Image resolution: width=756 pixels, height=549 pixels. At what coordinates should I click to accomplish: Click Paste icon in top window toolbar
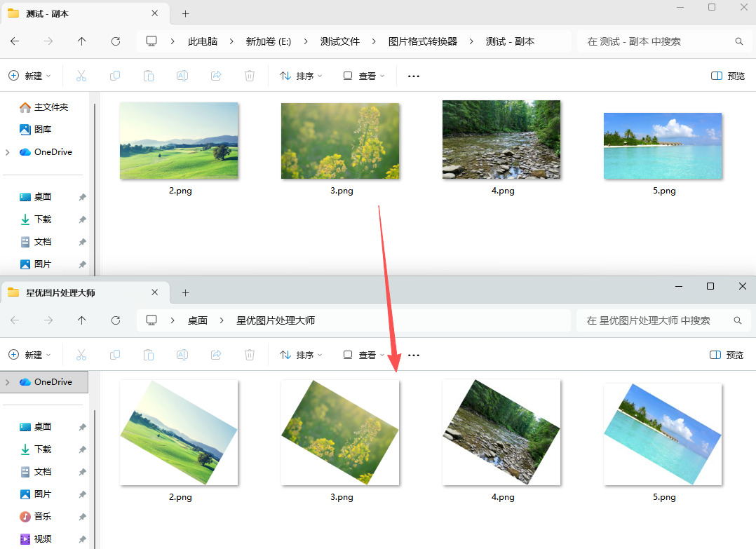pos(149,76)
